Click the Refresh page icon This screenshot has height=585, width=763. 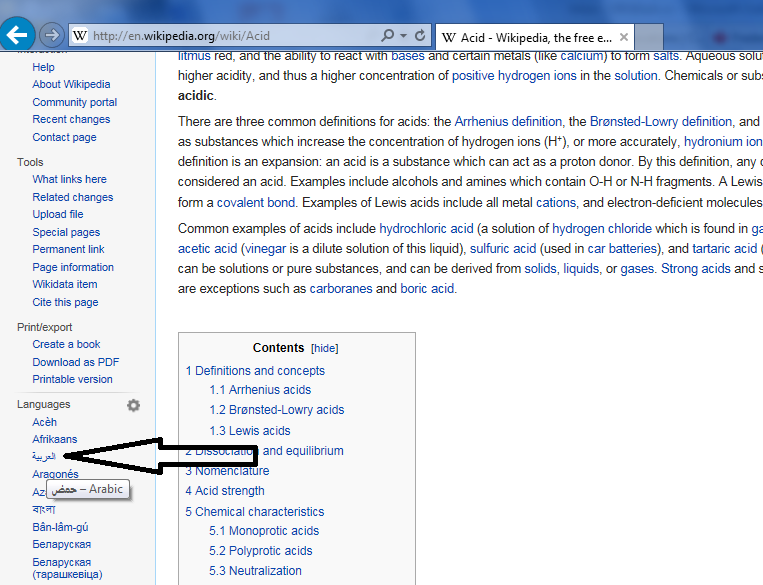click(x=421, y=36)
